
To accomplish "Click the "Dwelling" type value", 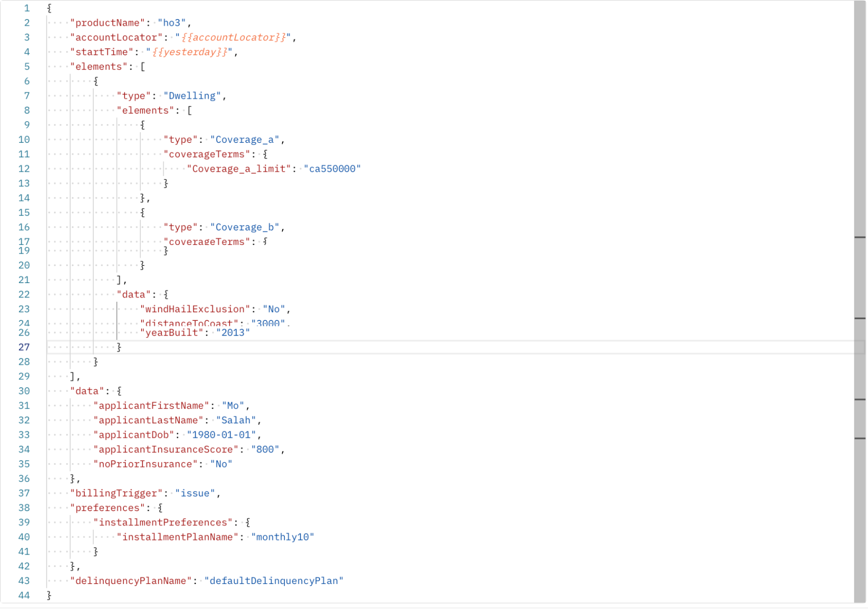I will 192,96.
